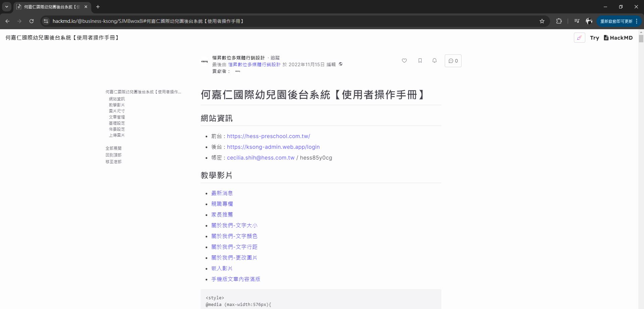Click the public globe icon
Image resolution: width=644 pixels, height=309 pixels.
[340, 64]
